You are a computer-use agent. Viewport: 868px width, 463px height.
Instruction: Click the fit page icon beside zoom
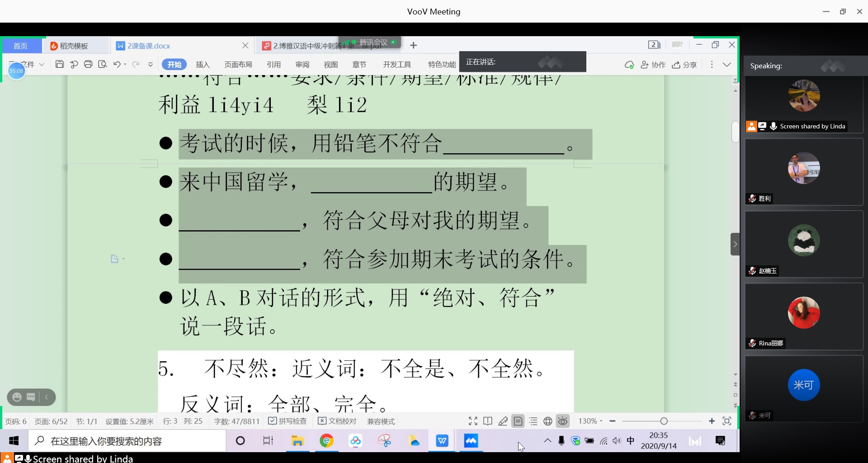click(x=727, y=421)
